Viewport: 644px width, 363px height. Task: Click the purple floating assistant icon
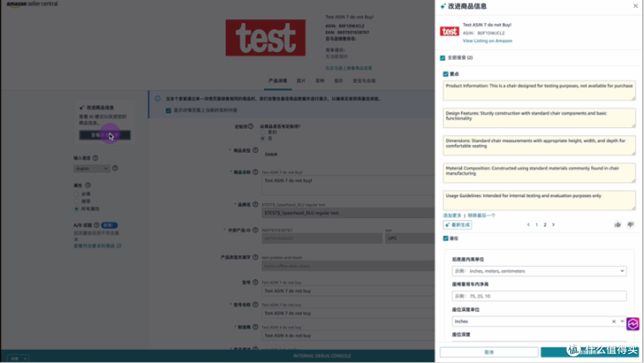coord(633,324)
